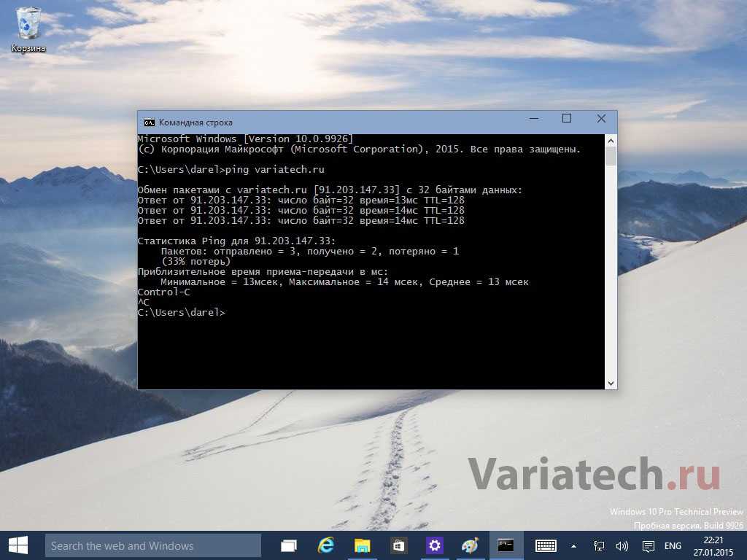Open the Action Center notifications icon
Image resolution: width=747 pixels, height=560 pixels.
coord(648,545)
